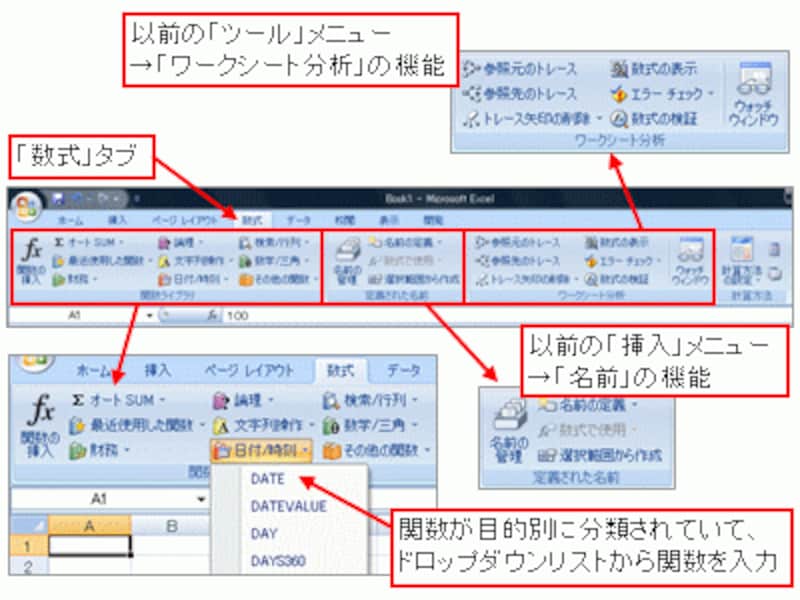Open the 財務 functions in enlarged ribbon

99,450
